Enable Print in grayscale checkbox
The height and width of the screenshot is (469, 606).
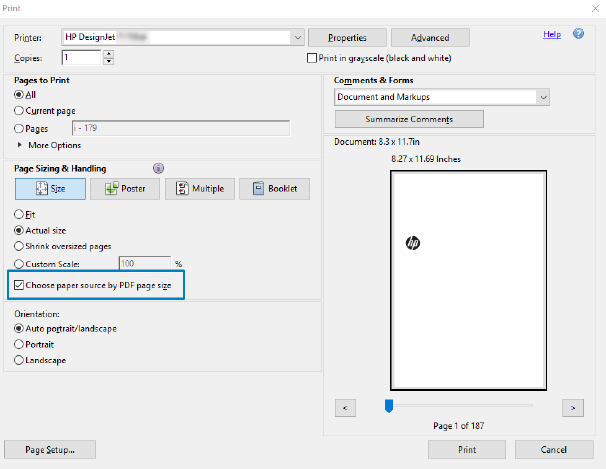tap(312, 59)
